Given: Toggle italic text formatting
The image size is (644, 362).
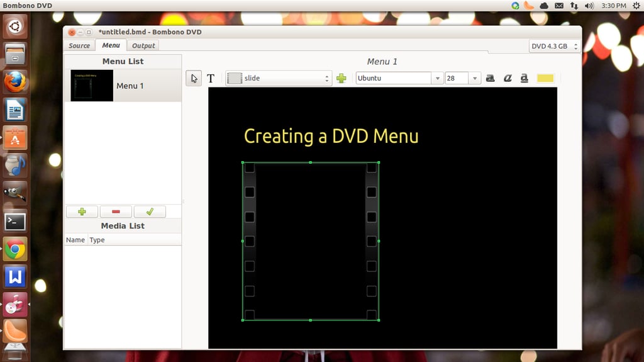Looking at the screenshot, I should (x=508, y=78).
